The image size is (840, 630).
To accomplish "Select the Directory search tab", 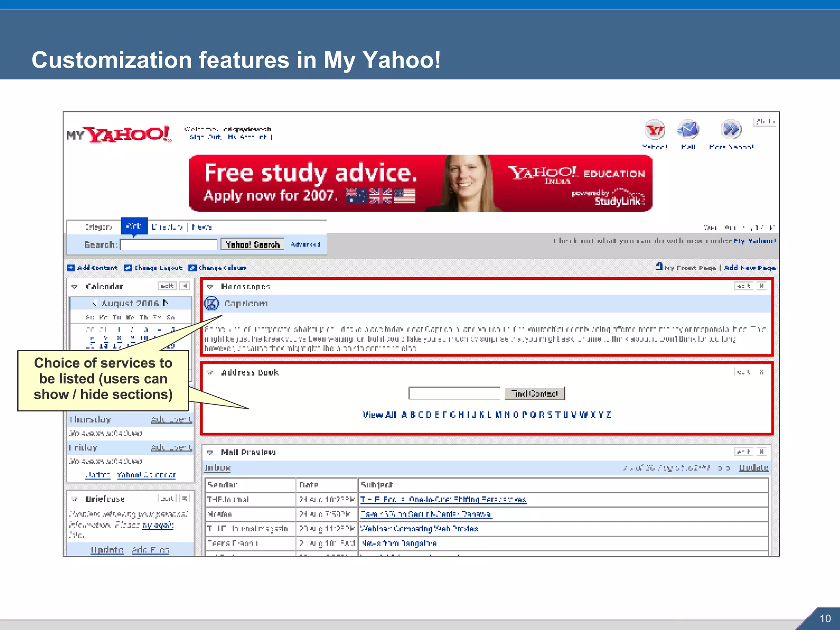I will (167, 227).
